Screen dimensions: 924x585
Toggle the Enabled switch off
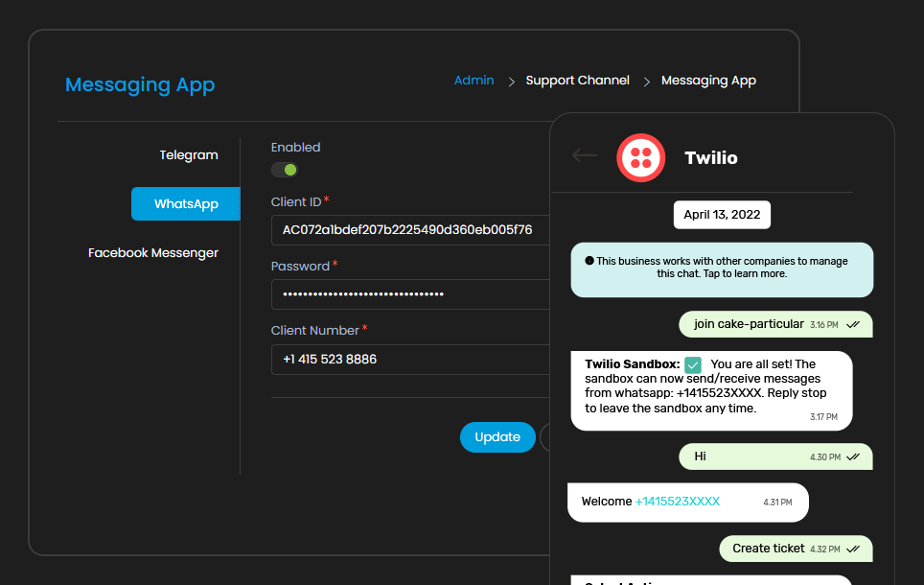[x=285, y=170]
